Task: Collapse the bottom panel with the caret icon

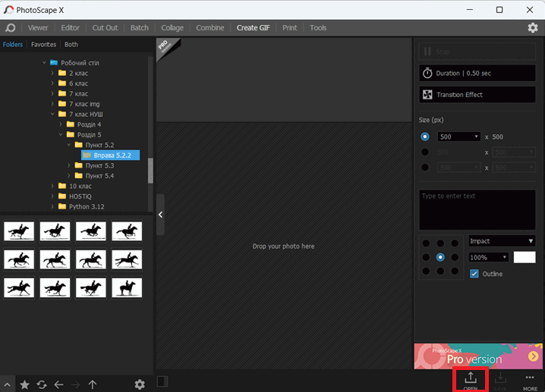Action: click(x=7, y=384)
